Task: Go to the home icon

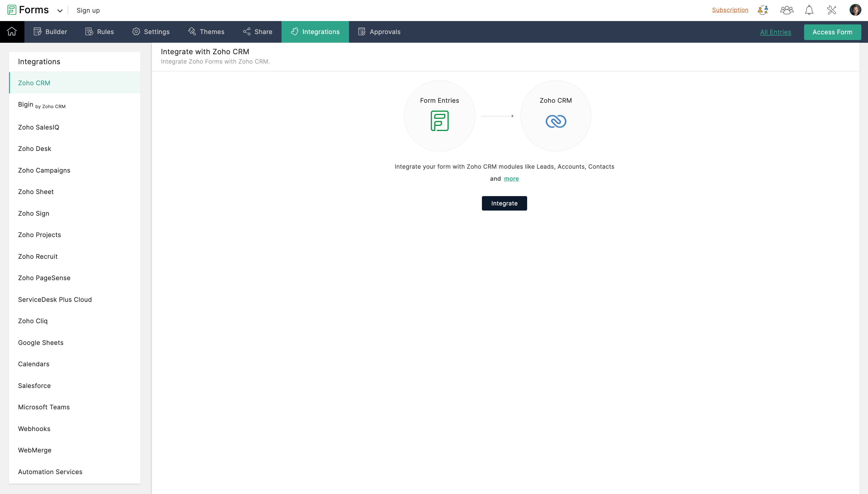Action: coord(12,32)
